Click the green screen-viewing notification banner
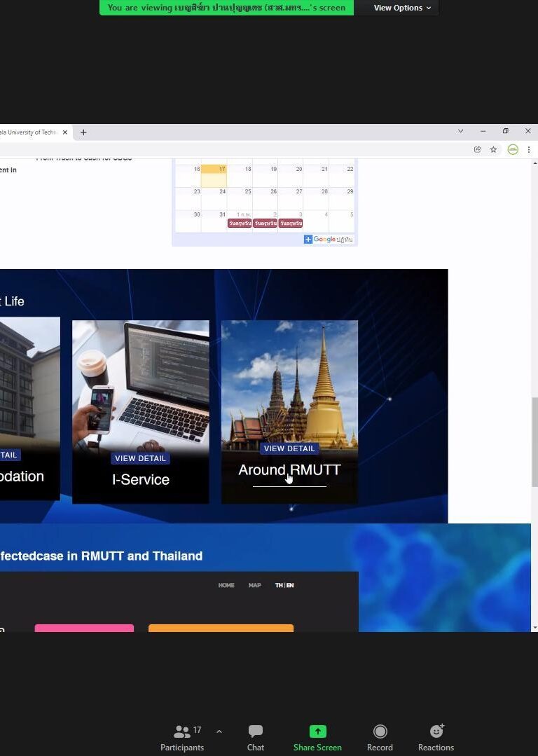Image resolution: width=538 pixels, height=756 pixels. click(x=226, y=8)
